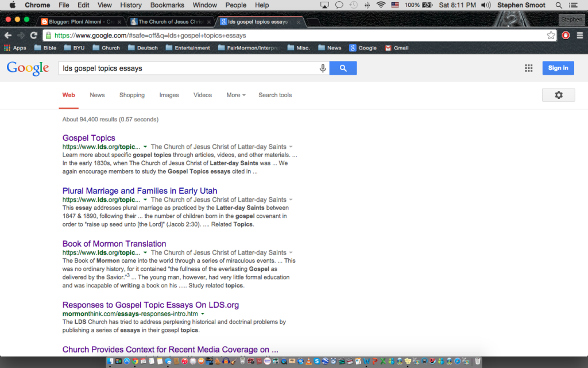Start voice search with the microphone icon

pyautogui.click(x=323, y=68)
